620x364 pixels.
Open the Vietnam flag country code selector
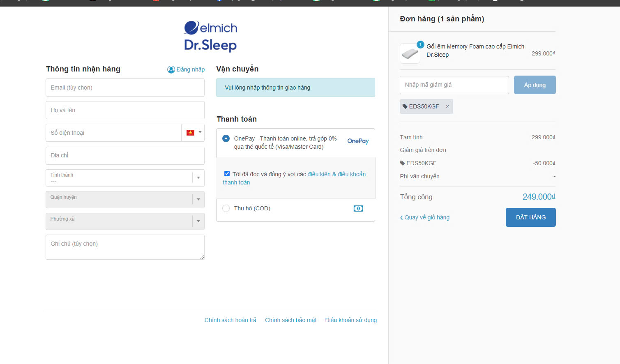click(193, 133)
